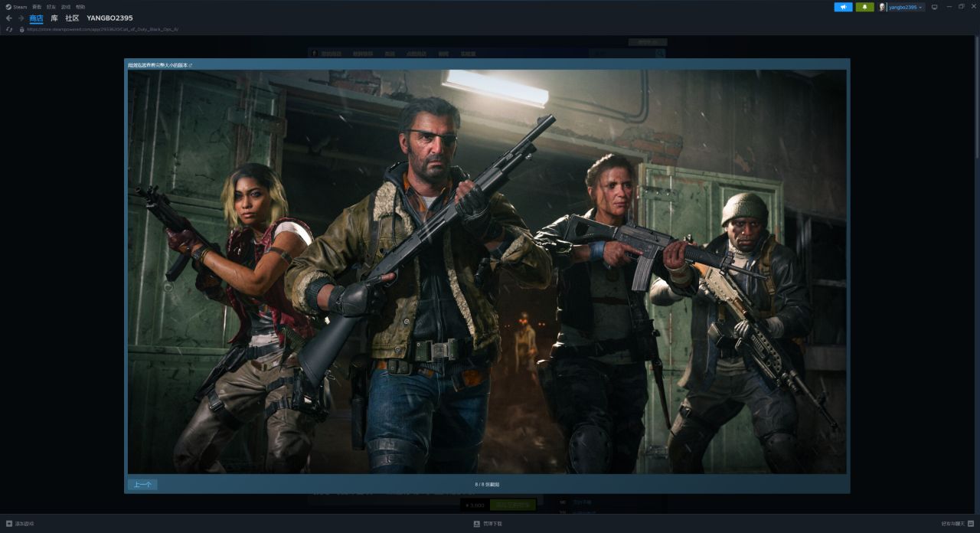This screenshot has height=533, width=980.
Task: Minimize the Steam window
Action: 949,6
